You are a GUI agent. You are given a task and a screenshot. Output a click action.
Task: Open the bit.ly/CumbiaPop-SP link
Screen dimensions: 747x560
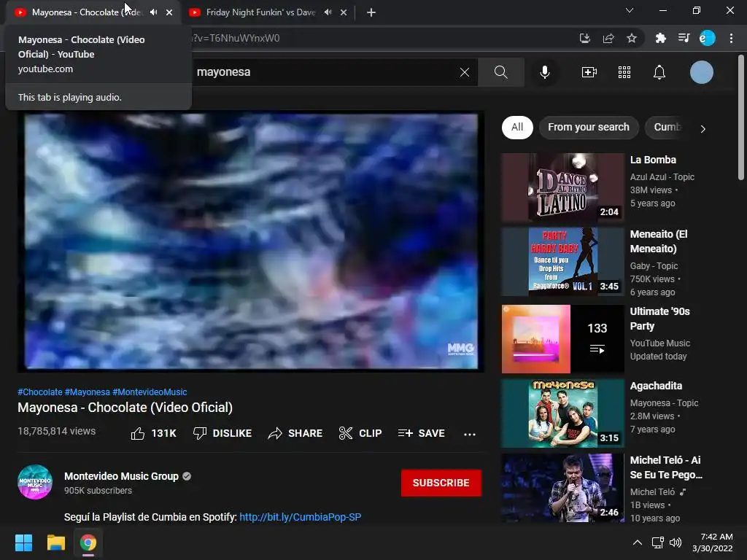[300, 517]
